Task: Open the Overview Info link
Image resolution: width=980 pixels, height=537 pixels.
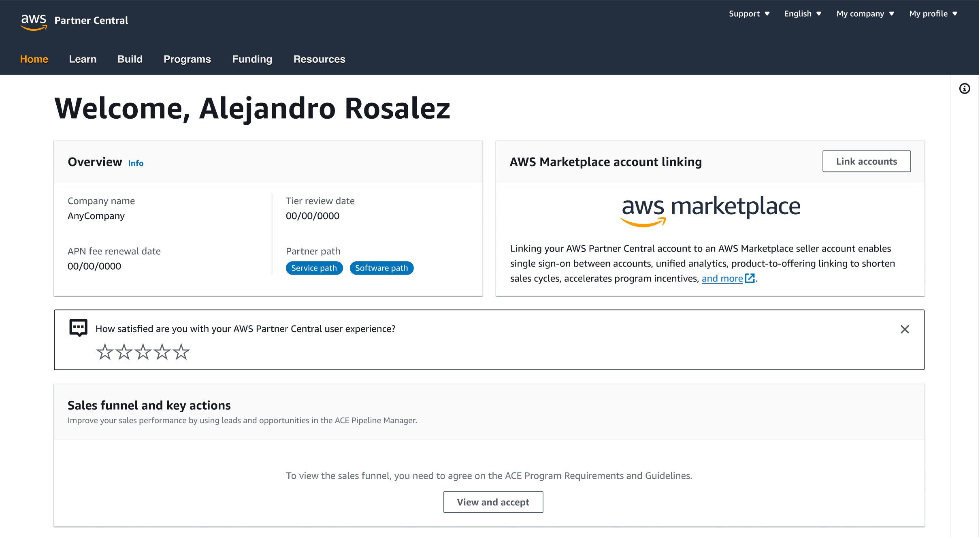Action: pos(136,163)
